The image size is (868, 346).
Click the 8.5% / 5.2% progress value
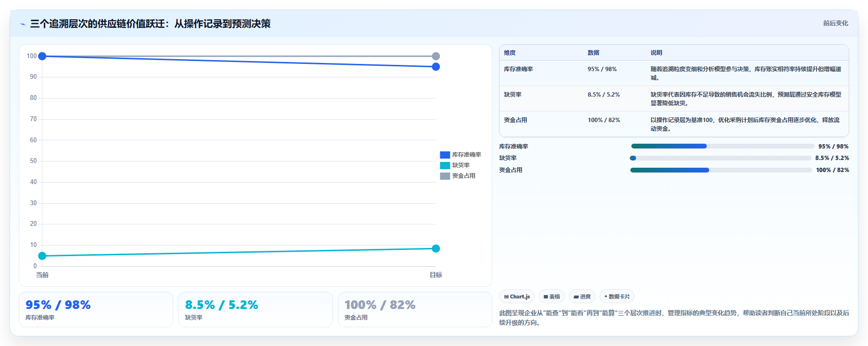[x=832, y=158]
